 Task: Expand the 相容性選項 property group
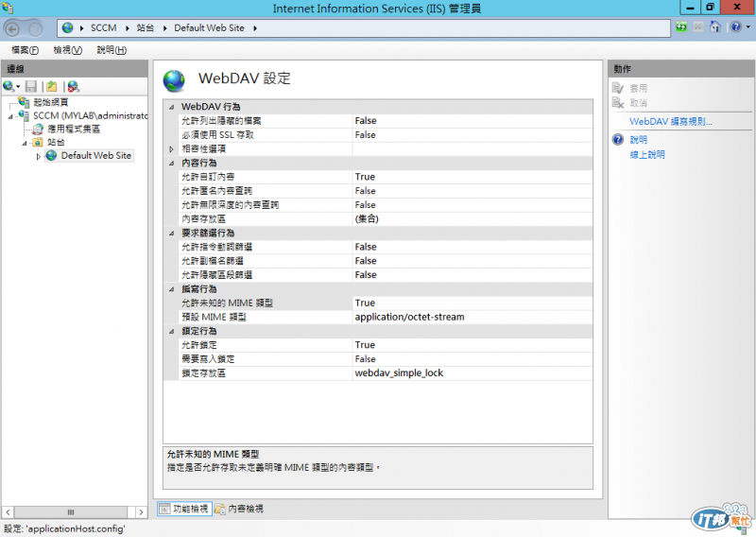tap(171, 149)
